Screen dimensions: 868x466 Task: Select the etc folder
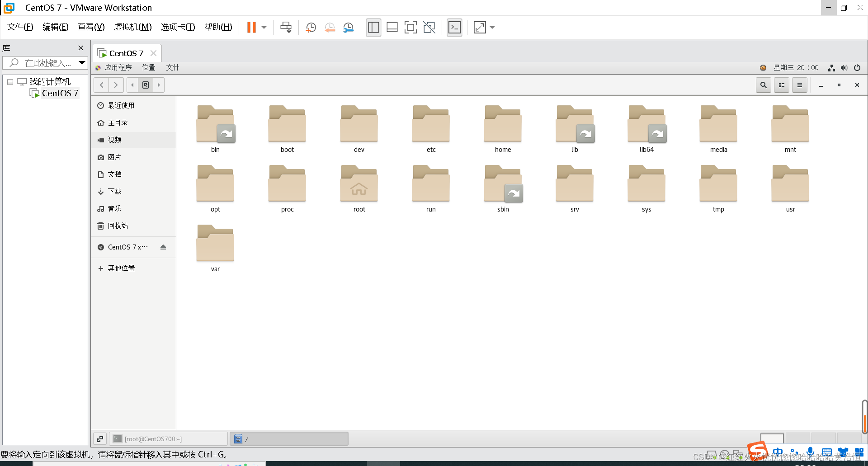(x=431, y=129)
